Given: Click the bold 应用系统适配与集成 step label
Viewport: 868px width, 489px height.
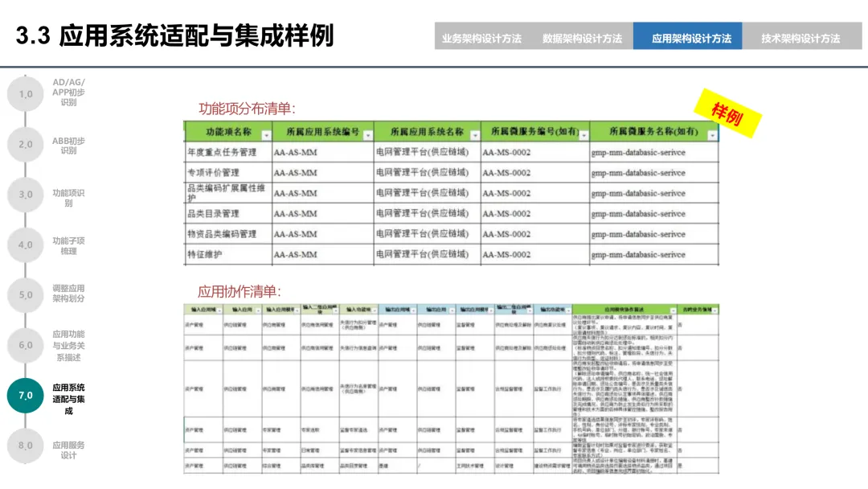Looking at the screenshot, I should (x=68, y=399).
